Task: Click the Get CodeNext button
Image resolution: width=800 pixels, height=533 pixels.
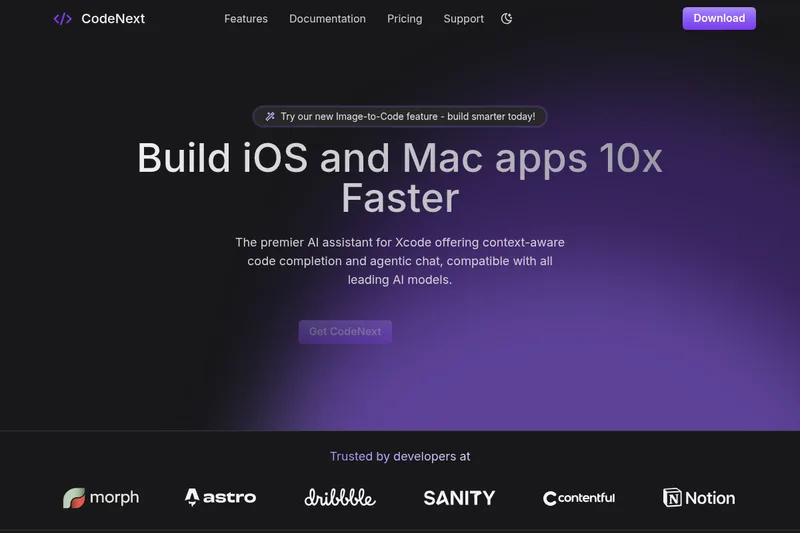Action: coord(345,332)
